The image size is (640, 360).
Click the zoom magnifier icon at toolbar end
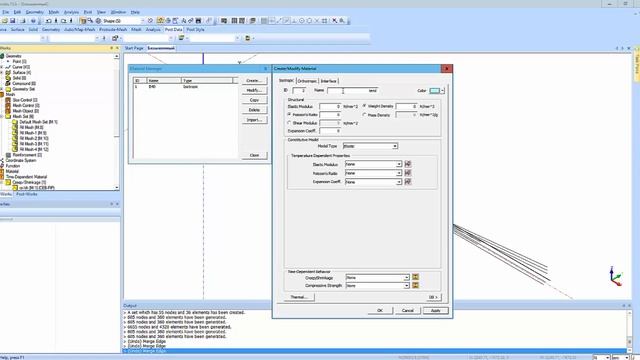[x=342, y=20]
